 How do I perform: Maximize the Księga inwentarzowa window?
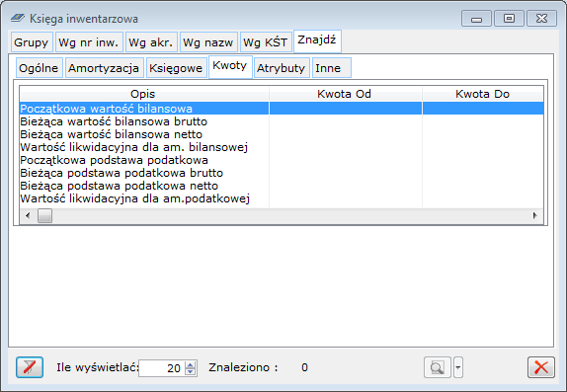509,18
